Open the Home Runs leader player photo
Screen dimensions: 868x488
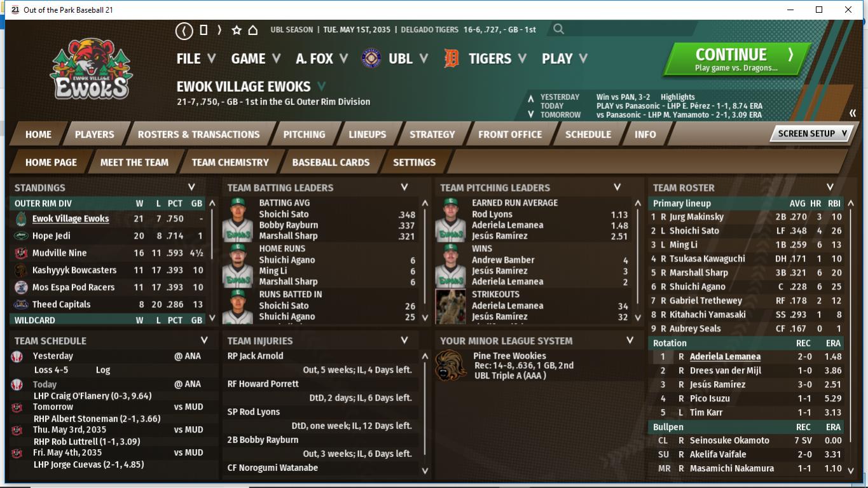(x=237, y=265)
